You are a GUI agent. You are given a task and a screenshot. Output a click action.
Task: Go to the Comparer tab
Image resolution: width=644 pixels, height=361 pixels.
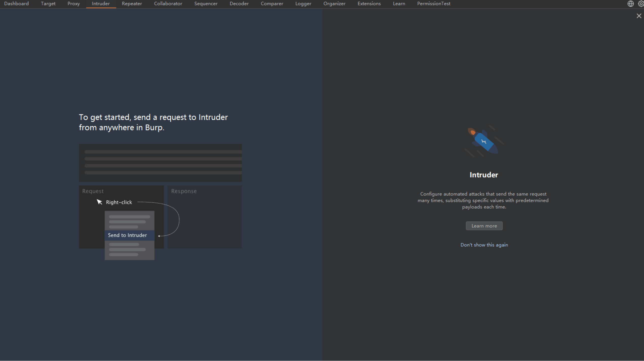tap(272, 4)
